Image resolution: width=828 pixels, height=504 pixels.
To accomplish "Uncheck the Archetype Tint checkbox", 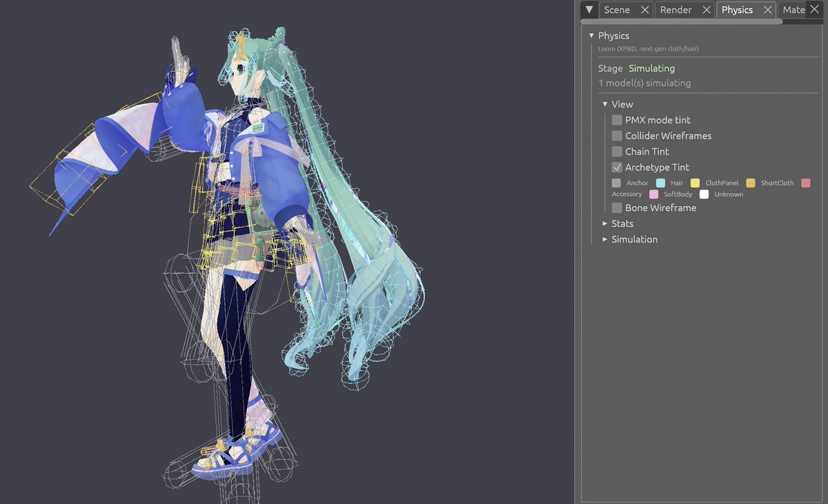I will 617,168.
